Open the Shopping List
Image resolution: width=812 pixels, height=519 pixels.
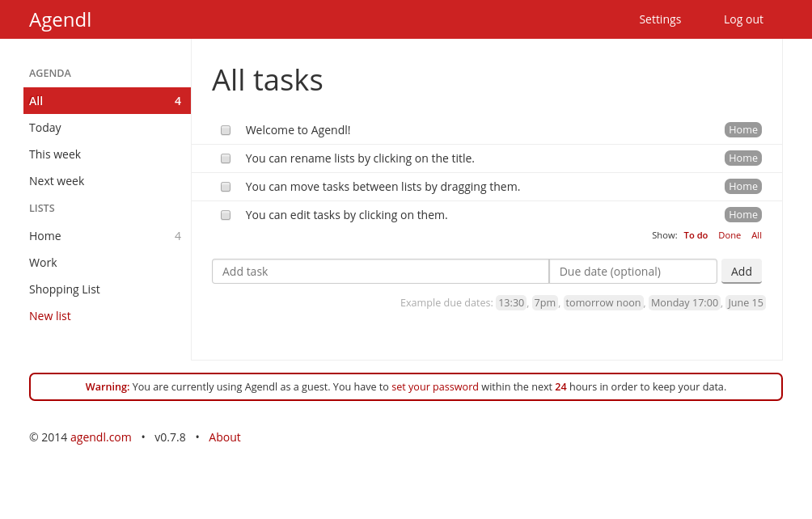tap(65, 289)
